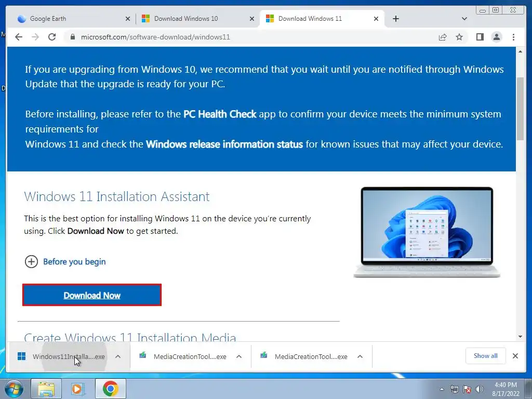Expand the Before you begin section

pos(31,262)
